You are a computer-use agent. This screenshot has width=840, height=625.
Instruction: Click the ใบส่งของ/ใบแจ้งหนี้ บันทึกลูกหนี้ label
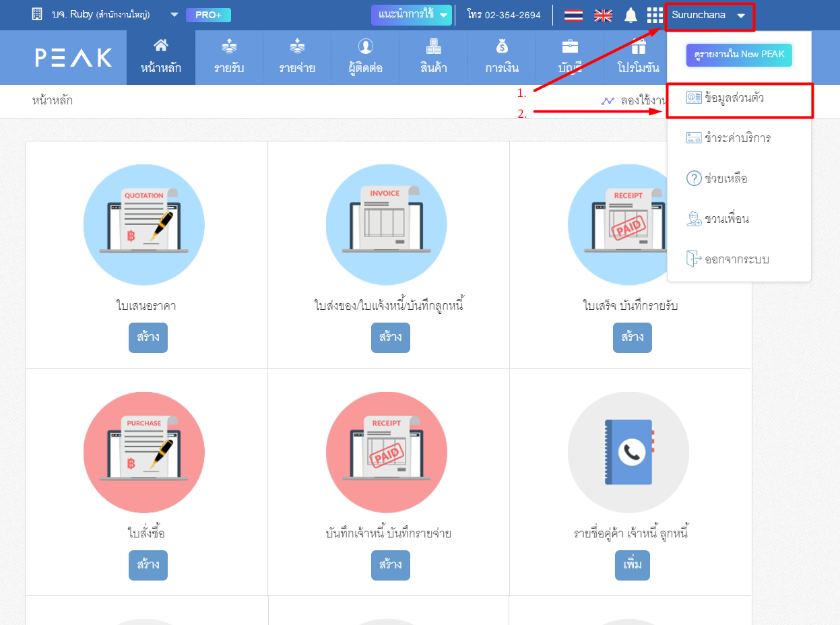(x=389, y=306)
